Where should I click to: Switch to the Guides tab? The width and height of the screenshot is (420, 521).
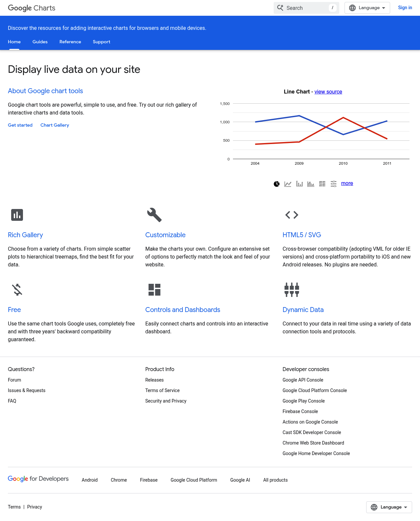tap(40, 42)
